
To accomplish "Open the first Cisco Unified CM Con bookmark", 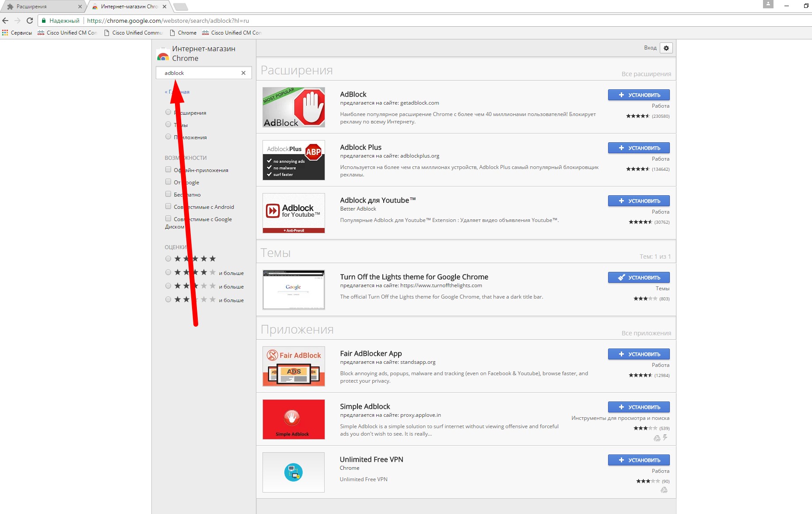I will pos(67,33).
